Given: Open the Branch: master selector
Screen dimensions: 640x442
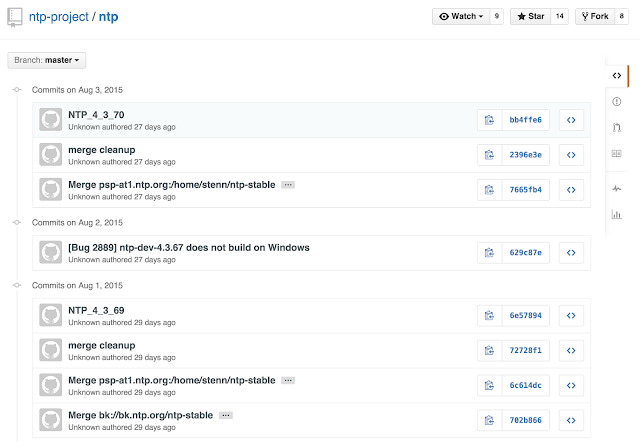Looking at the screenshot, I should pyautogui.click(x=46, y=61).
